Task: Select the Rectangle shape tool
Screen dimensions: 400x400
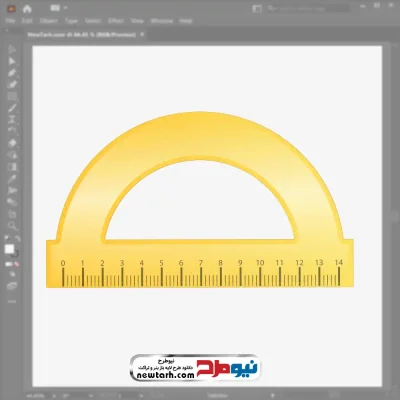Action: pyautogui.click(x=12, y=96)
